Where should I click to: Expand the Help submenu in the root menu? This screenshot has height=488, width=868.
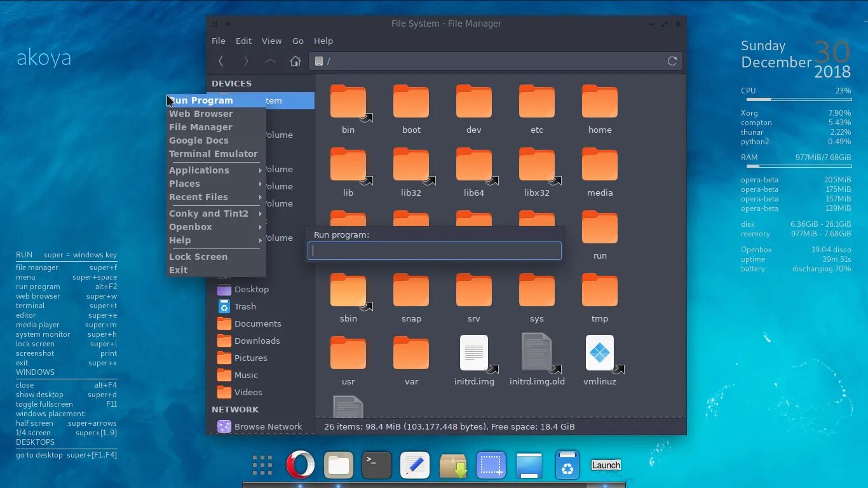[216, 240]
